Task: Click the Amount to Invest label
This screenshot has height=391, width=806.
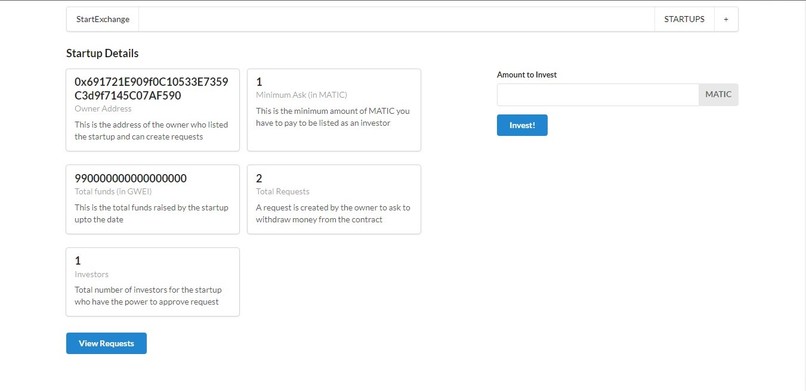Action: (527, 75)
